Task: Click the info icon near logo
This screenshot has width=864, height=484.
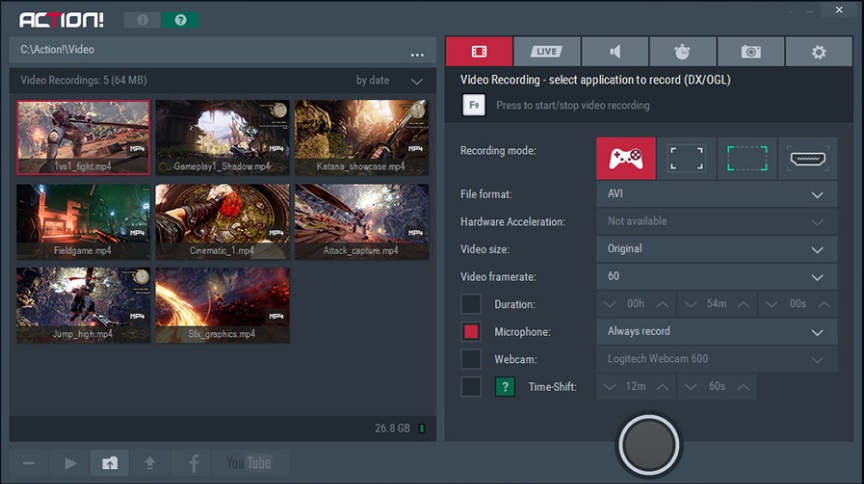Action: 142,20
